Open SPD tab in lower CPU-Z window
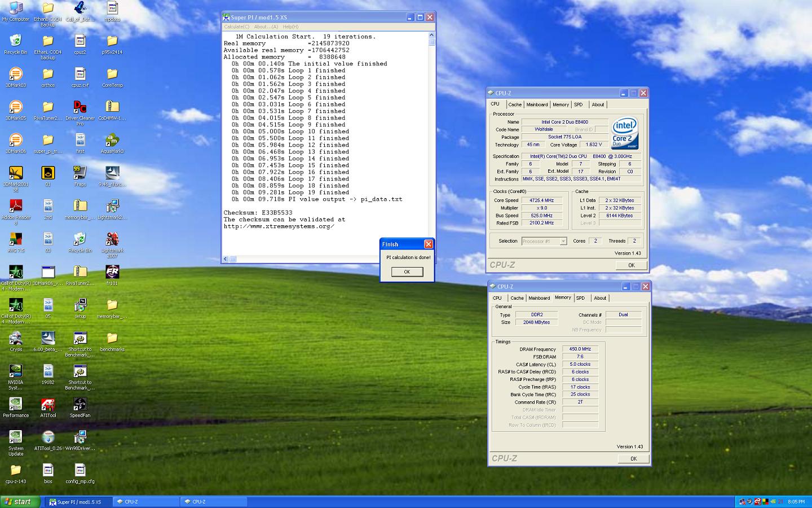The image size is (812, 508). pyautogui.click(x=581, y=298)
